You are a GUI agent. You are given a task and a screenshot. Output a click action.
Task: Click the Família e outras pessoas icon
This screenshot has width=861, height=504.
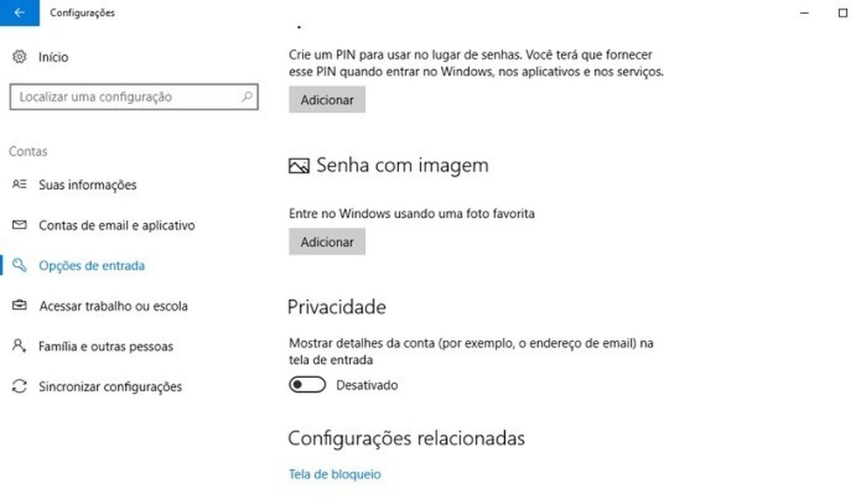(x=19, y=346)
